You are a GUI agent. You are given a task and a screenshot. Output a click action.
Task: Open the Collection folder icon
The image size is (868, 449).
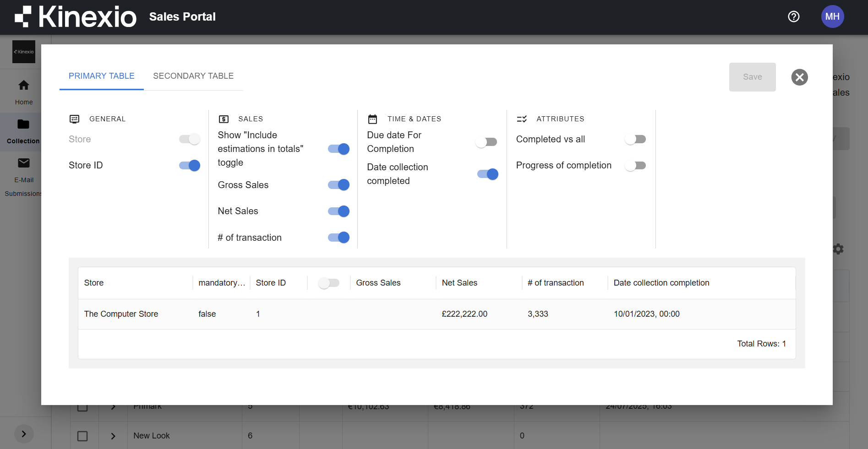23,124
